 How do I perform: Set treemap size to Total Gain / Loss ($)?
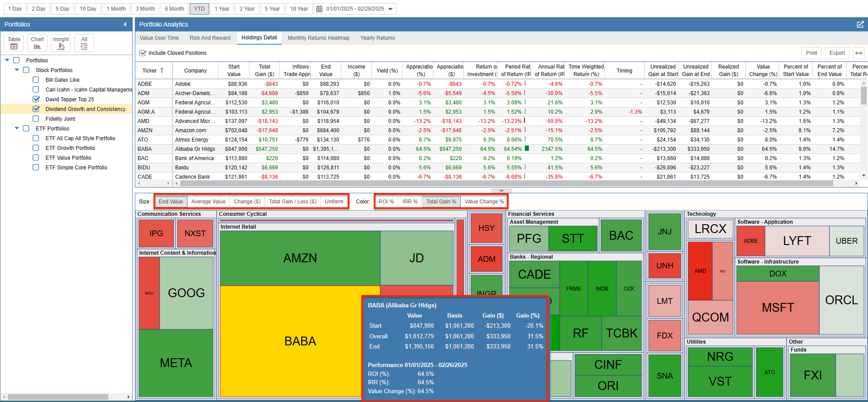pos(293,202)
